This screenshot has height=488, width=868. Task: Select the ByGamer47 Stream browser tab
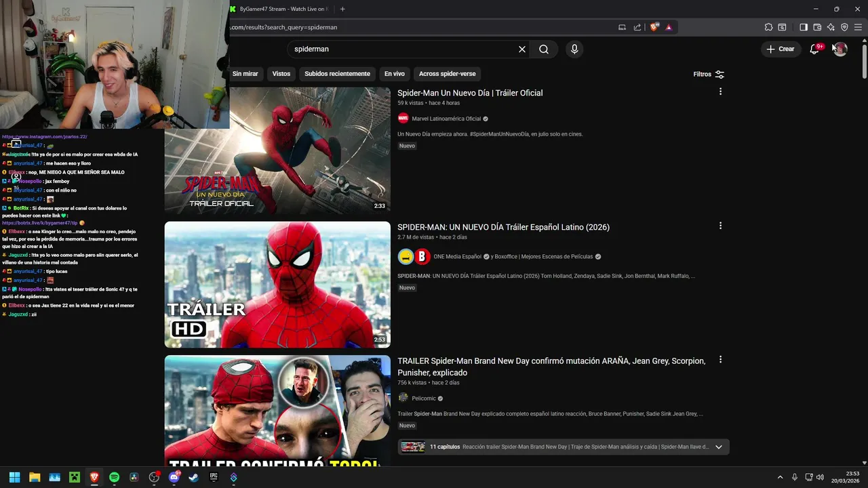[x=281, y=9]
